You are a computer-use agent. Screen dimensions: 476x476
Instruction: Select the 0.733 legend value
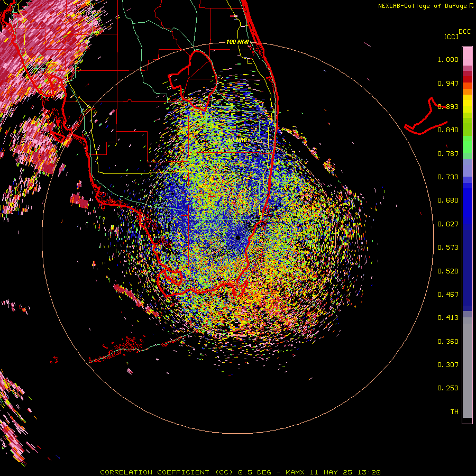[448, 177]
